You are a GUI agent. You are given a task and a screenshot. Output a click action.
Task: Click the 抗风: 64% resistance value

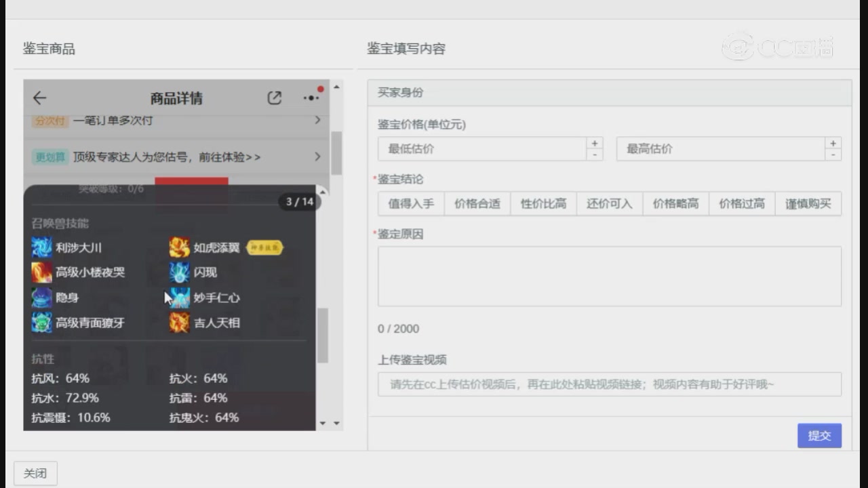60,378
